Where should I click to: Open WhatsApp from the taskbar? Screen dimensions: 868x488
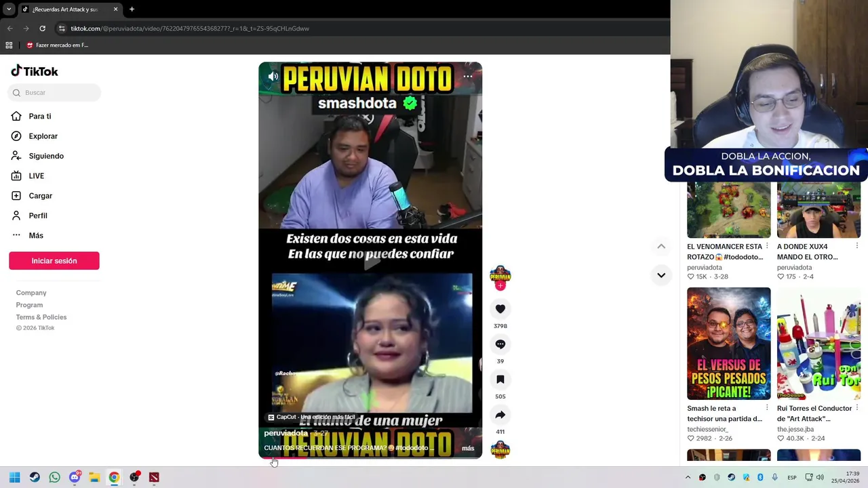(x=54, y=477)
